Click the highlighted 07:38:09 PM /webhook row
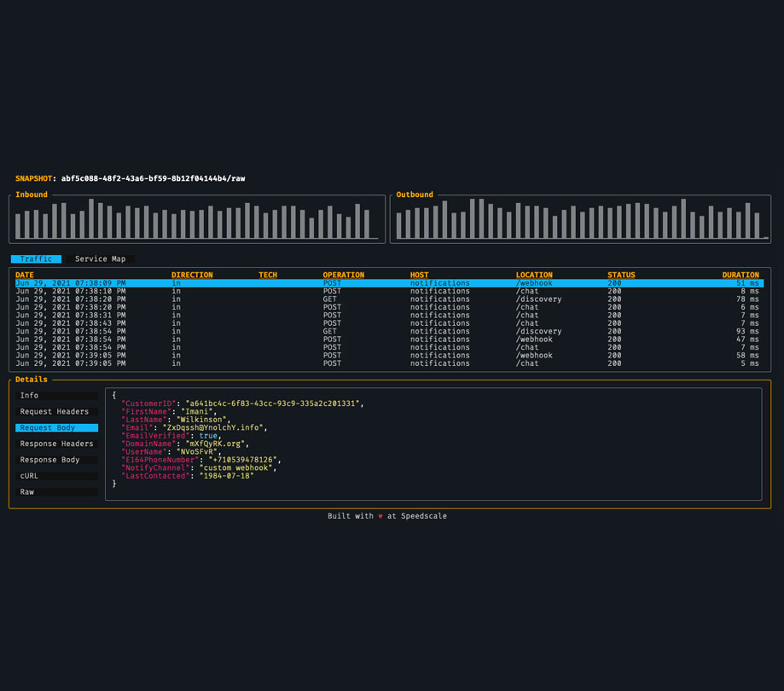 [390, 283]
